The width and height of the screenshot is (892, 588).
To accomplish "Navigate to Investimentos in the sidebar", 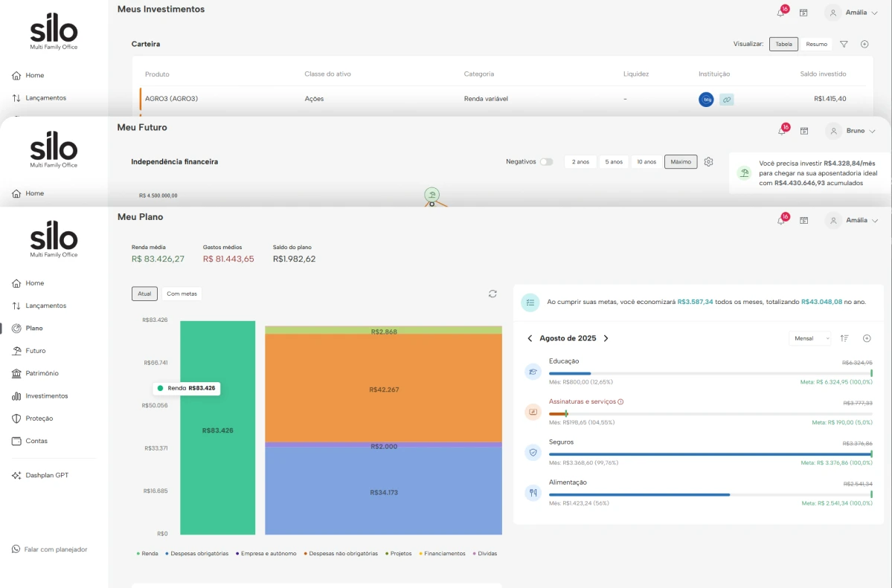I will coord(46,396).
